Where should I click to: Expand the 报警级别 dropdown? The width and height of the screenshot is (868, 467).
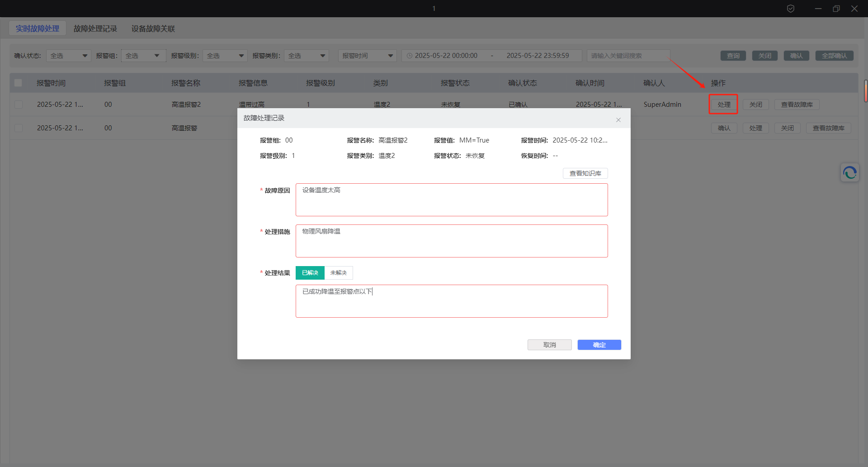[x=225, y=56]
